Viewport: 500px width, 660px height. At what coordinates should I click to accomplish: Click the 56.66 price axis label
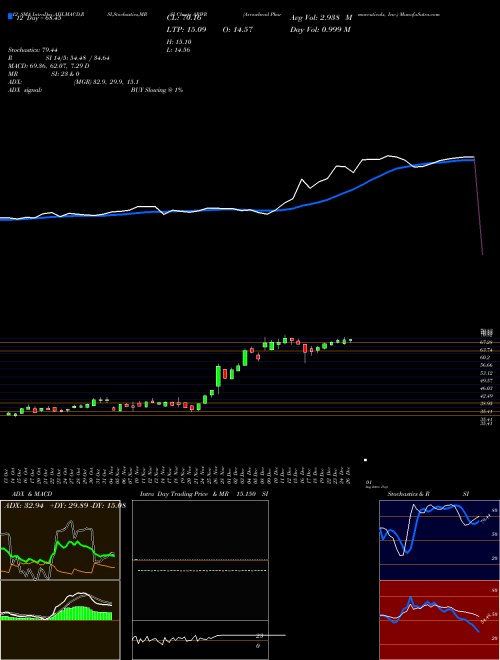pos(486,365)
